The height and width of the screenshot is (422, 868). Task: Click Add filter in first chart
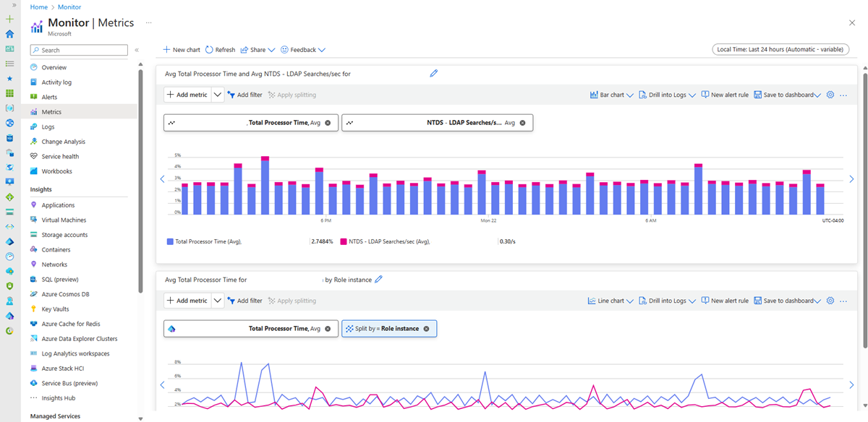245,95
